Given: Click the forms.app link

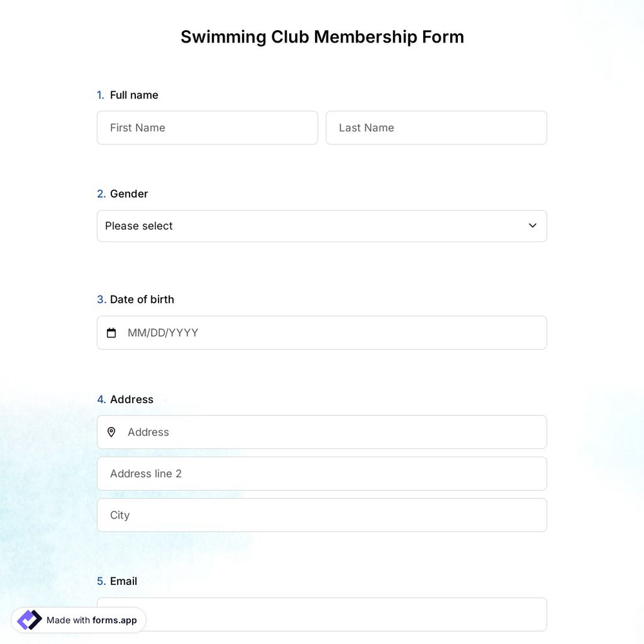Looking at the screenshot, I should [x=114, y=620].
